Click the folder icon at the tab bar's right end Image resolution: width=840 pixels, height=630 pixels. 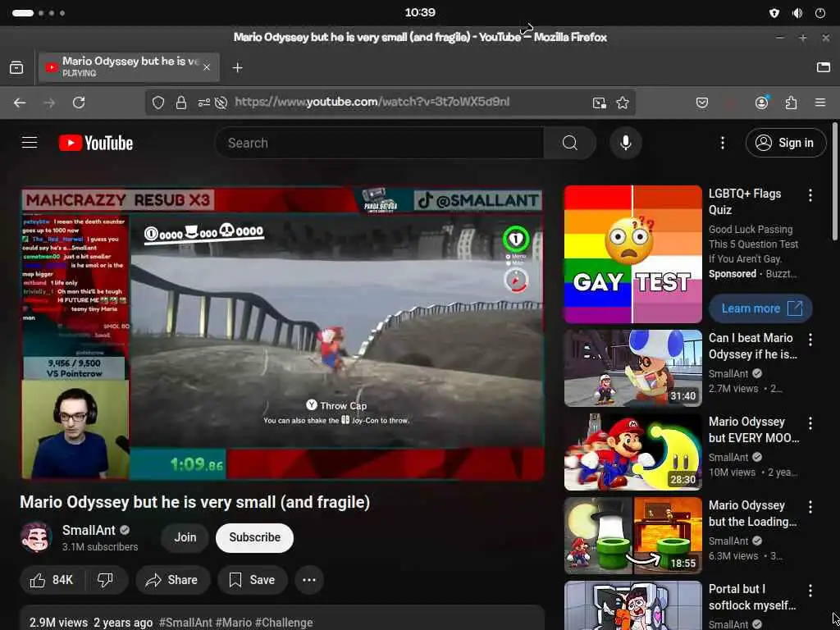824,67
